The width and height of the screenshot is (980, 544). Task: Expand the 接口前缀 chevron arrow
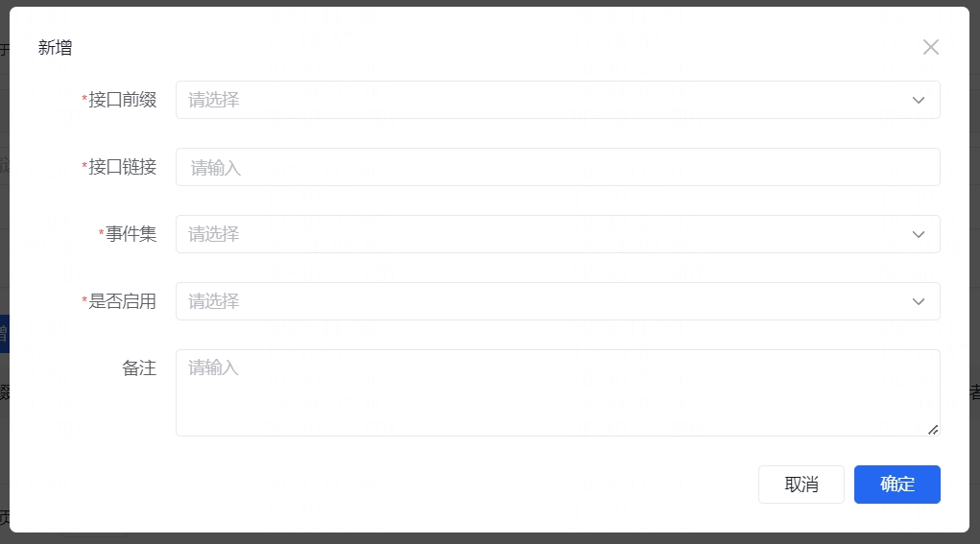(919, 100)
